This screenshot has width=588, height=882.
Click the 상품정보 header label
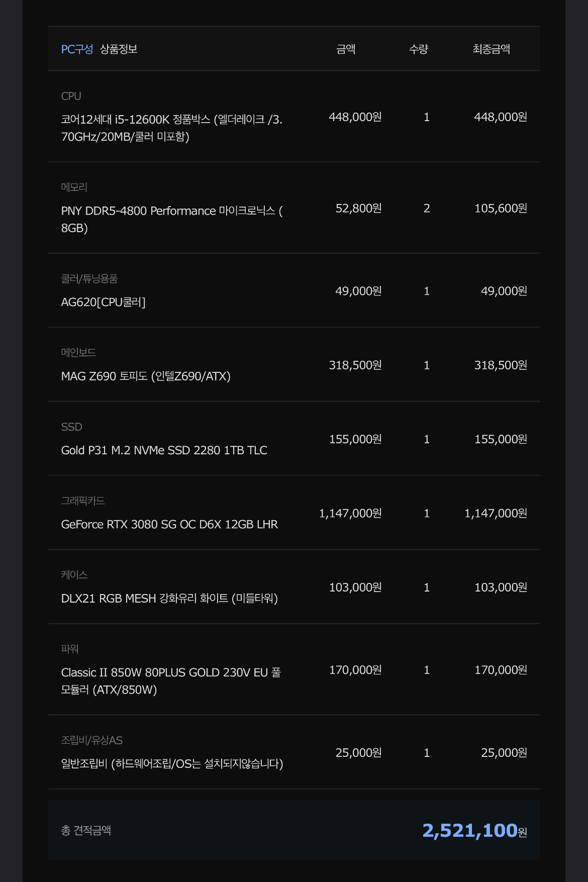coord(119,49)
